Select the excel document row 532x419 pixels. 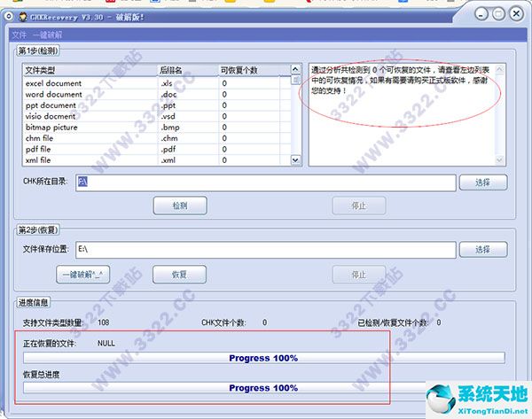(157, 83)
